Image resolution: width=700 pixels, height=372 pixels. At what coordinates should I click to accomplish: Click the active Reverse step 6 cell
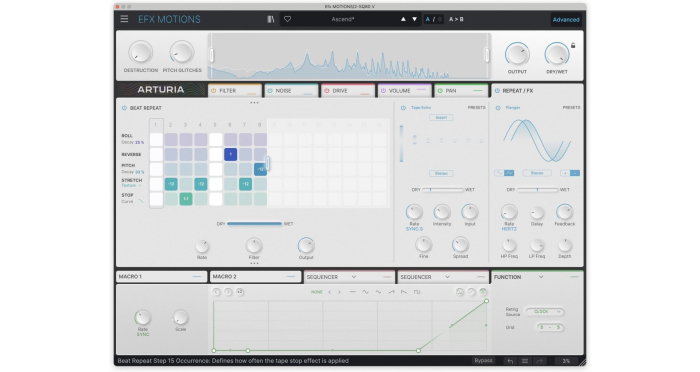click(230, 155)
